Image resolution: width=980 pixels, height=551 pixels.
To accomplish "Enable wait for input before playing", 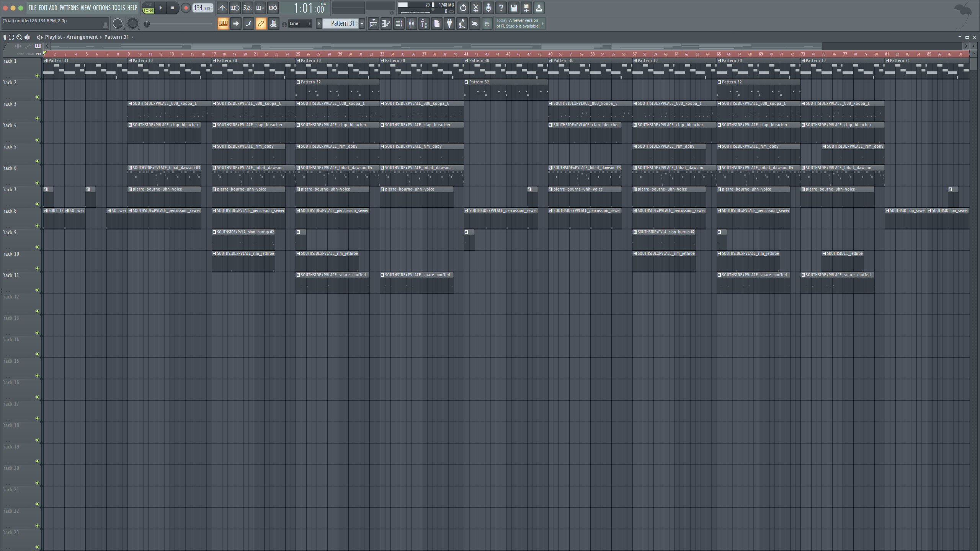I will click(x=235, y=8).
